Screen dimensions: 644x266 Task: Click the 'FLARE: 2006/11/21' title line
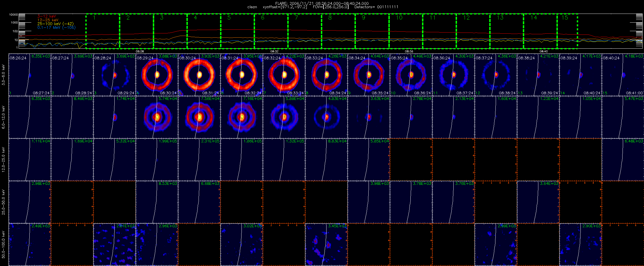coord(322,3)
